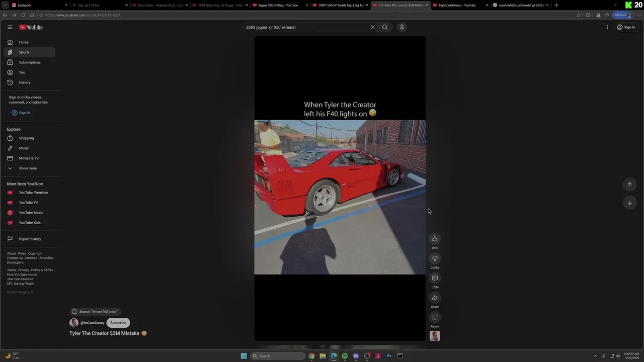Open YouTube TV link
This screenshot has height=362, width=644.
[30, 203]
